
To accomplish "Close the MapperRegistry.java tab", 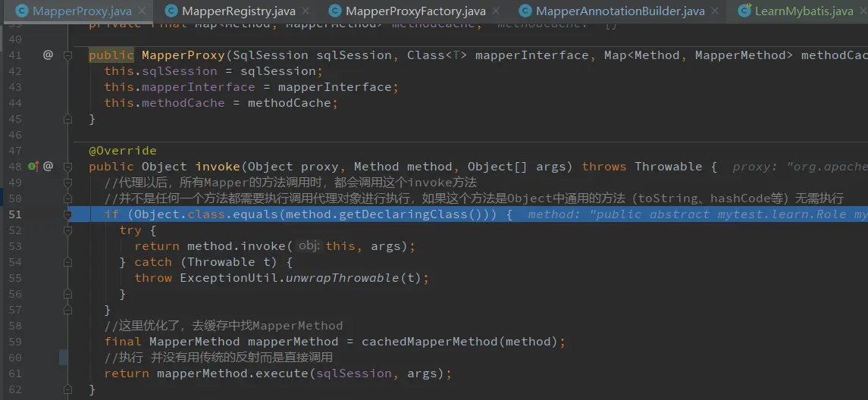I will click(x=304, y=11).
